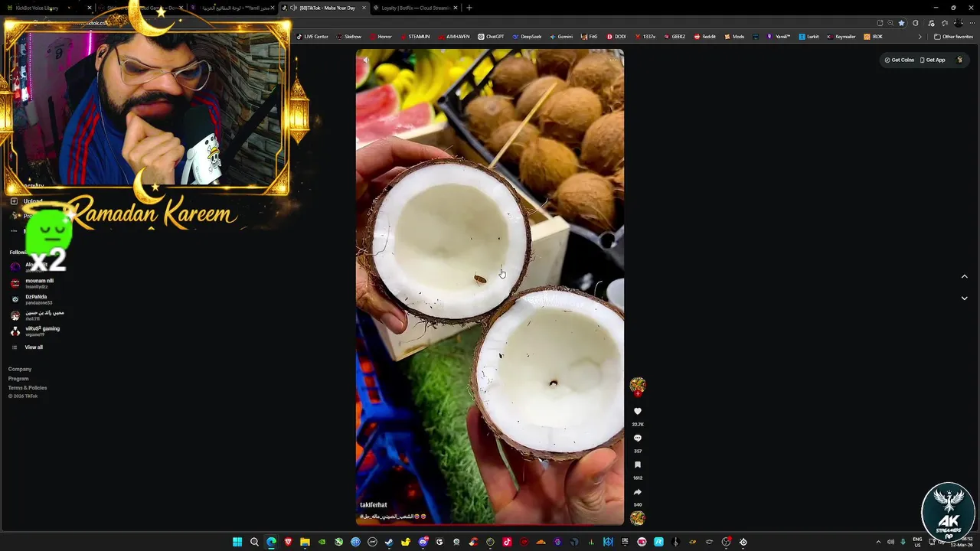Open Brave browser from taskbar

pyautogui.click(x=288, y=542)
